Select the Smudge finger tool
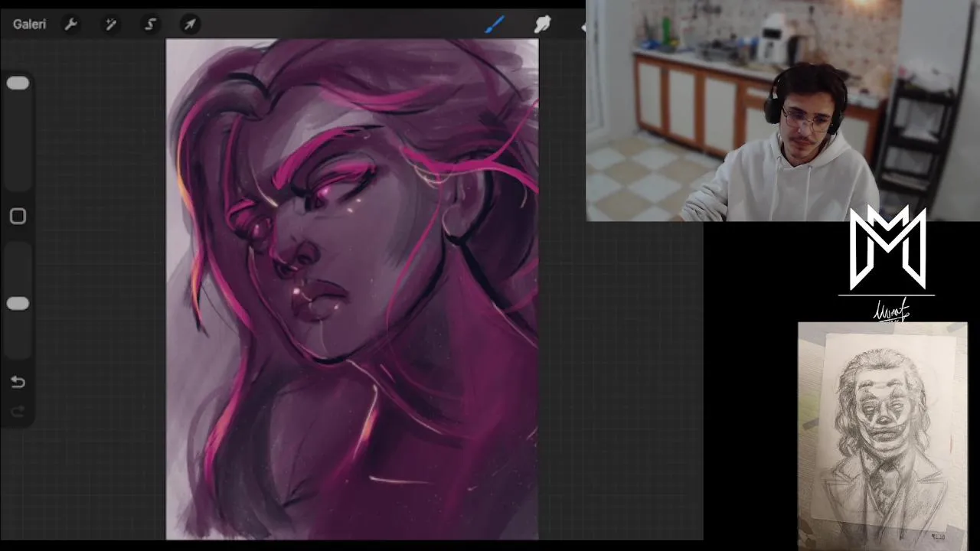This screenshot has height=551, width=980. (x=542, y=24)
